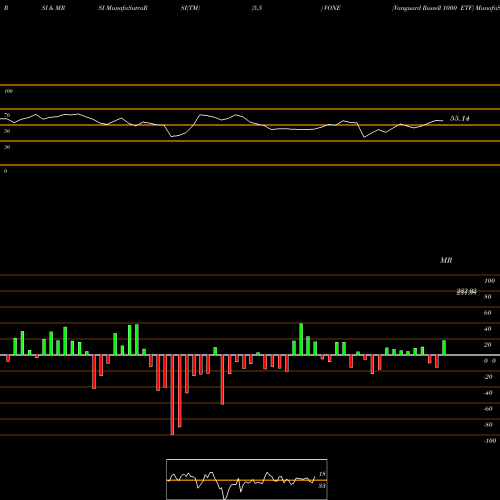500x500 pixels.
Task: Click the RSI axis label 0
Action: [5, 171]
